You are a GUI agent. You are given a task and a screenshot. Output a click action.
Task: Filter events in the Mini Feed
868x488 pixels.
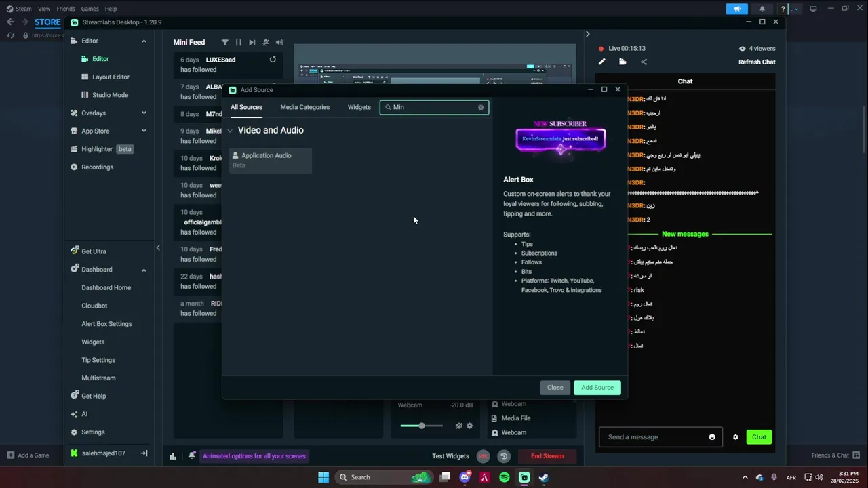click(225, 42)
